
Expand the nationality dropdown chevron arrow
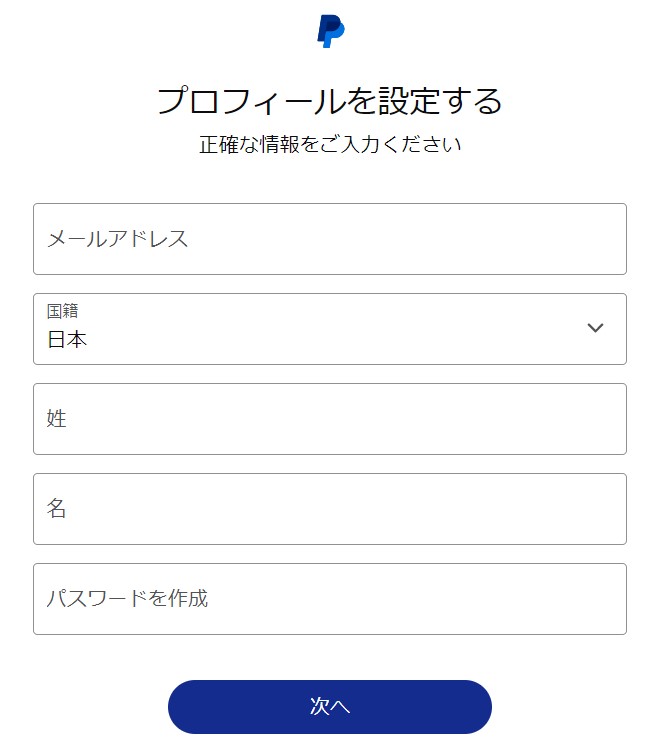[595, 328]
